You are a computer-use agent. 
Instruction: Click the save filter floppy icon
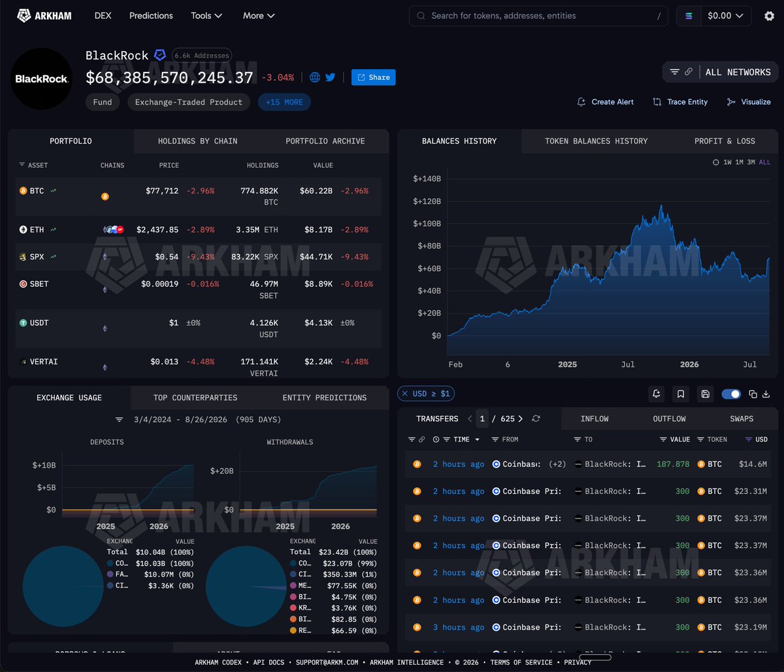[x=705, y=394]
